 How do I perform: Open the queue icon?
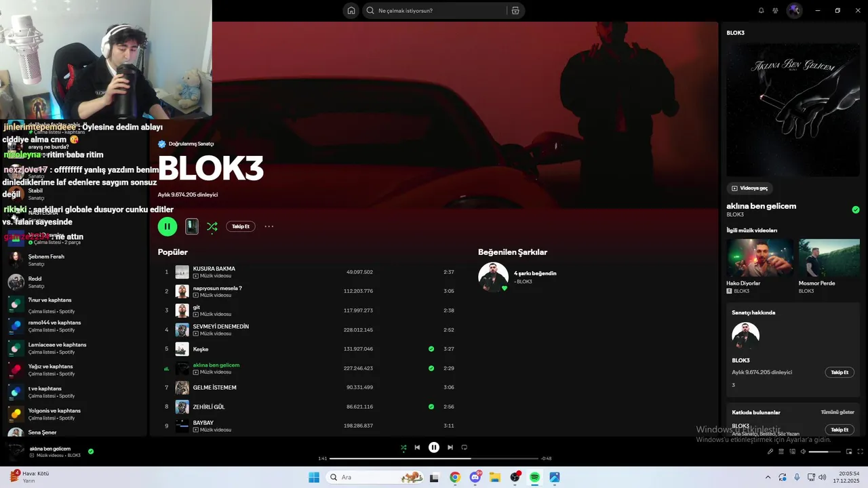781,451
